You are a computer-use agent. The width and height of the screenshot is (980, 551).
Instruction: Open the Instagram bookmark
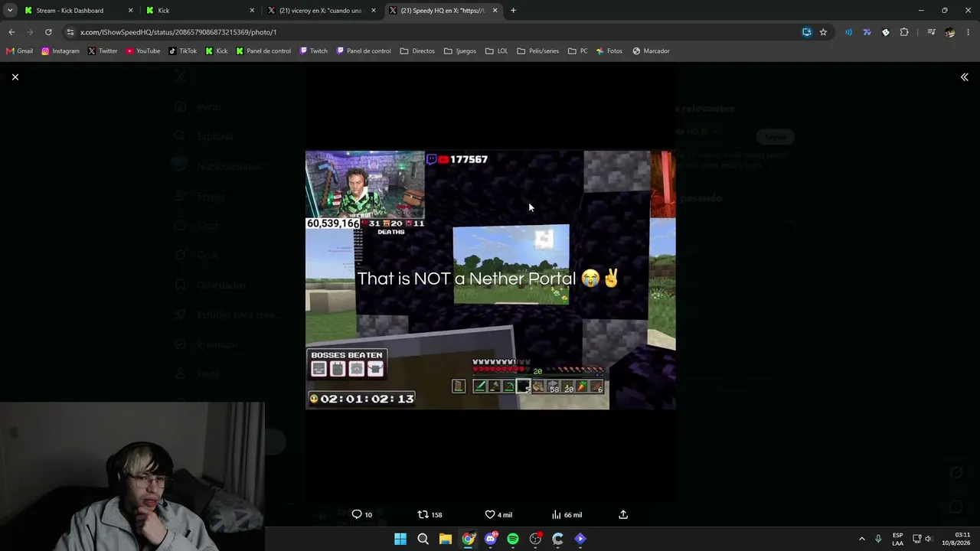(x=60, y=51)
